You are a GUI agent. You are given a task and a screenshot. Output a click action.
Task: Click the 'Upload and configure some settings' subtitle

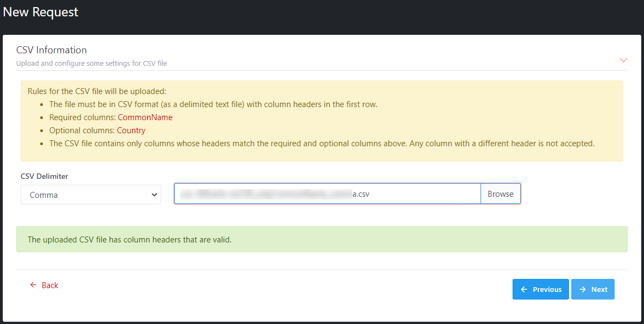pyautogui.click(x=91, y=64)
